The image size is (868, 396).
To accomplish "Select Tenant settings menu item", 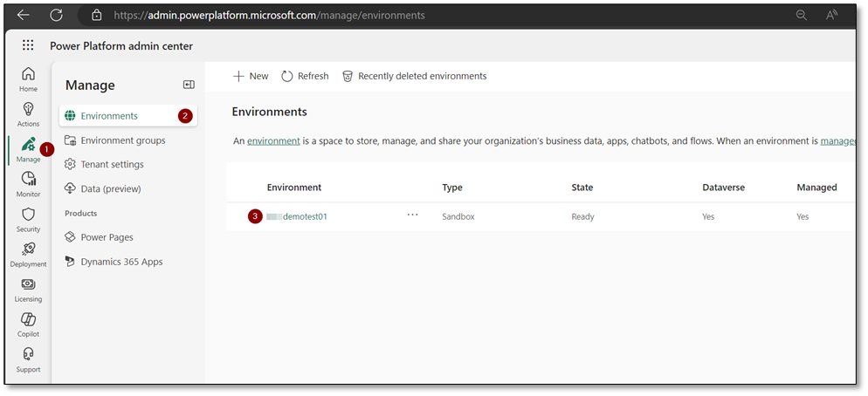I will (x=112, y=165).
